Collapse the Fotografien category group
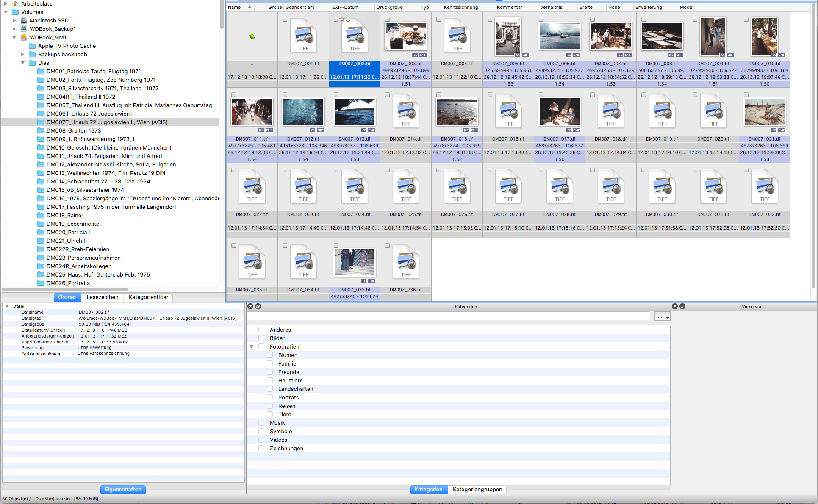818x504 pixels. 252,346
